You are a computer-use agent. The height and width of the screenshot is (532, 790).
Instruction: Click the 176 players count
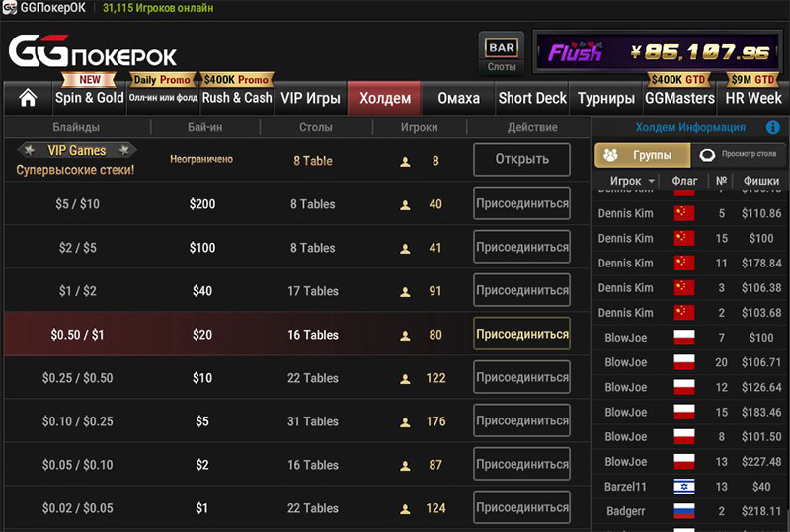435,421
